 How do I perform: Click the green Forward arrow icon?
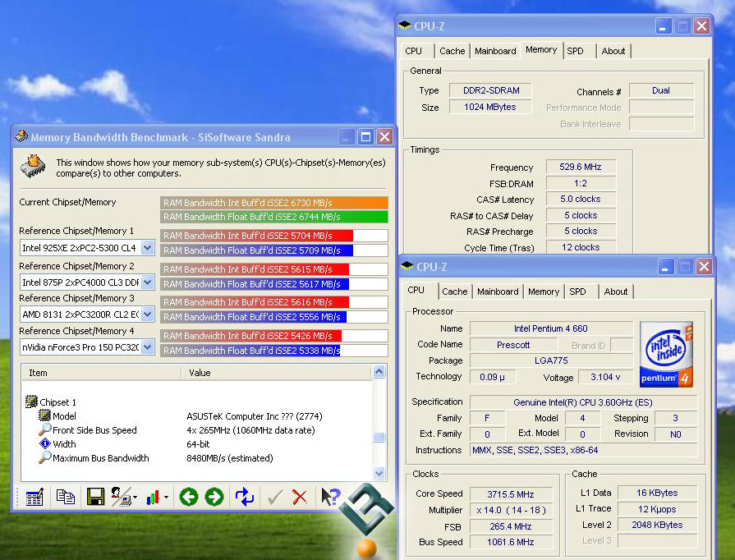[x=214, y=497]
